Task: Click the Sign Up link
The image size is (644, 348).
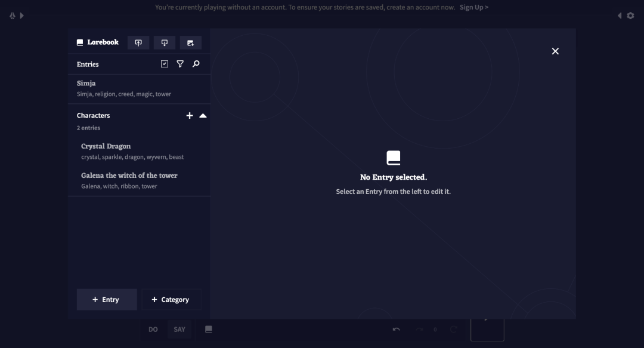Action: [474, 7]
